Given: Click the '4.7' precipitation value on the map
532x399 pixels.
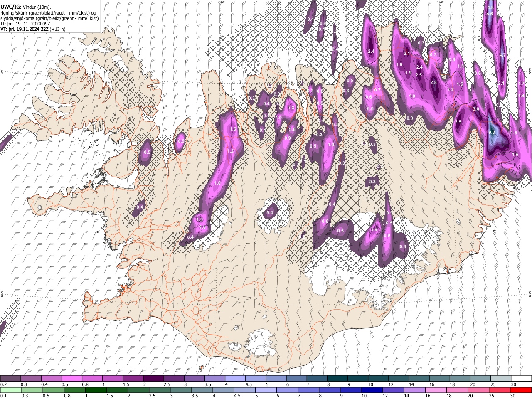Looking at the screenshot, I should point(502,55).
